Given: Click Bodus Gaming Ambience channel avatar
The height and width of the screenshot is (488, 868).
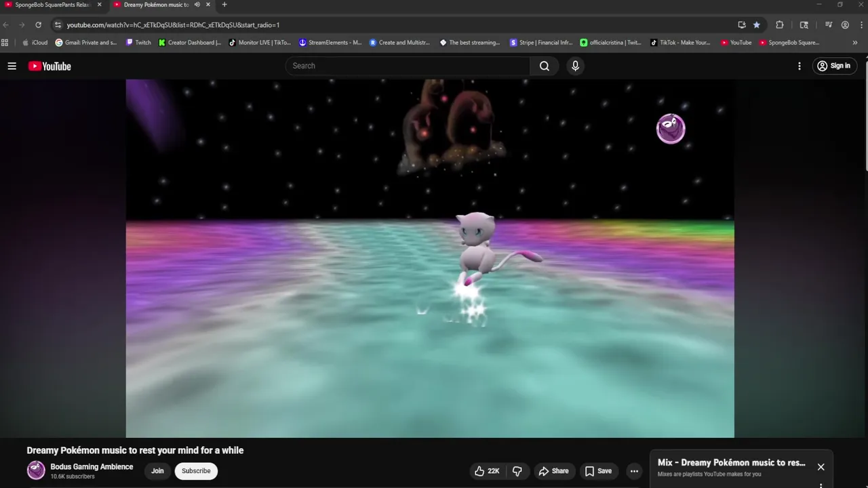Looking at the screenshot, I should pyautogui.click(x=36, y=470).
